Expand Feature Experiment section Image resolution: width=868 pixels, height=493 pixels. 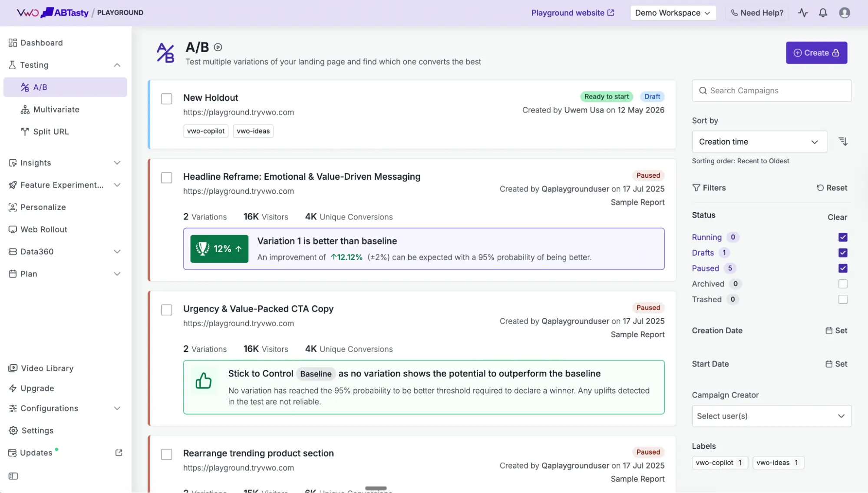[117, 185]
